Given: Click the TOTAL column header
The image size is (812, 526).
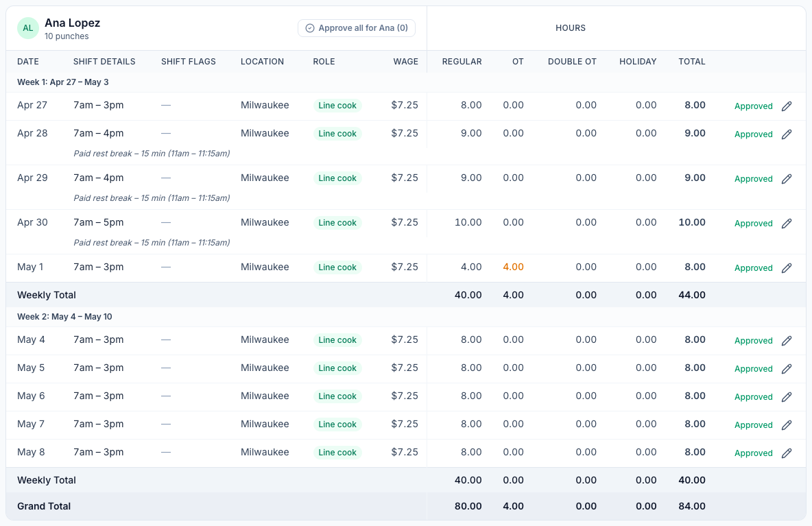Looking at the screenshot, I should (692, 62).
